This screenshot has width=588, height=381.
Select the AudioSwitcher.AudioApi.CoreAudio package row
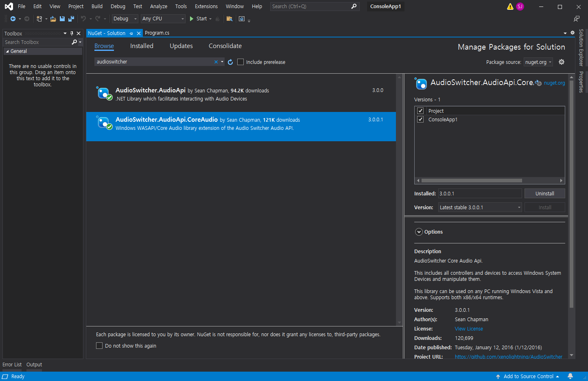coord(241,127)
